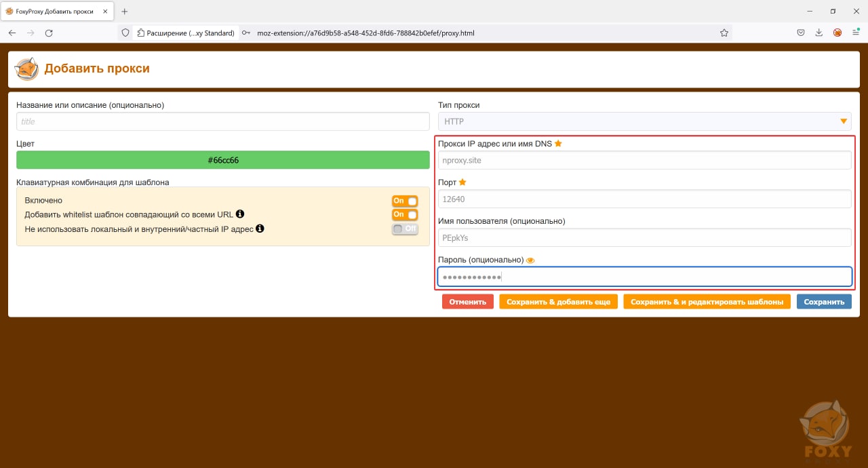Show password with the eye icon

click(531, 260)
